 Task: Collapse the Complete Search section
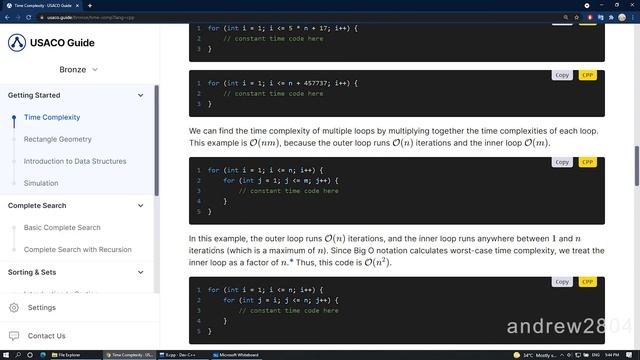click(140, 205)
